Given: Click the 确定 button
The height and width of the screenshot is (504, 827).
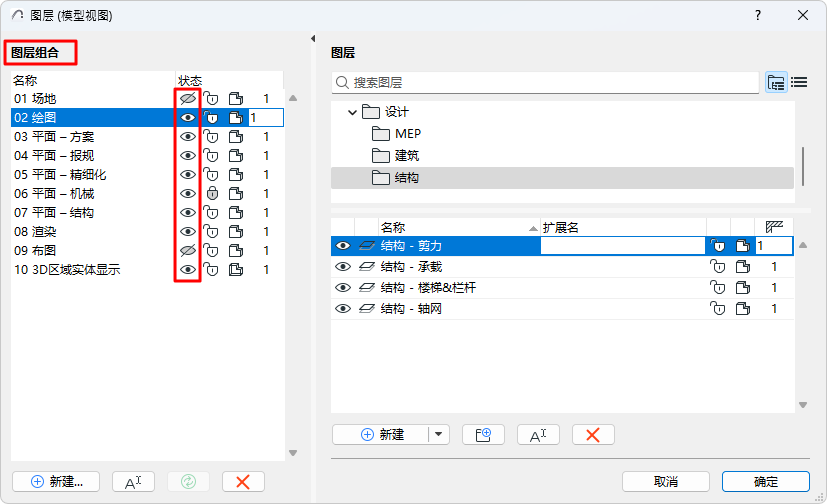Looking at the screenshot, I should [765, 482].
